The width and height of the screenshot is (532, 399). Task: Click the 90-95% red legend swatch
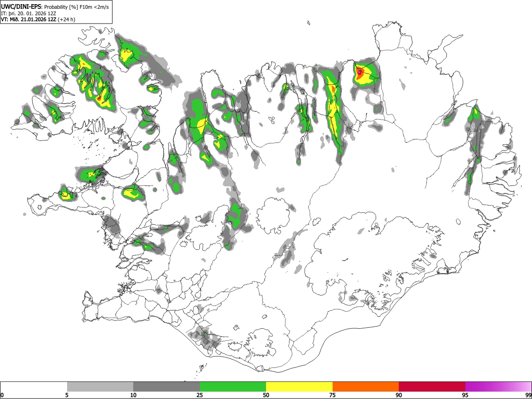point(432,387)
